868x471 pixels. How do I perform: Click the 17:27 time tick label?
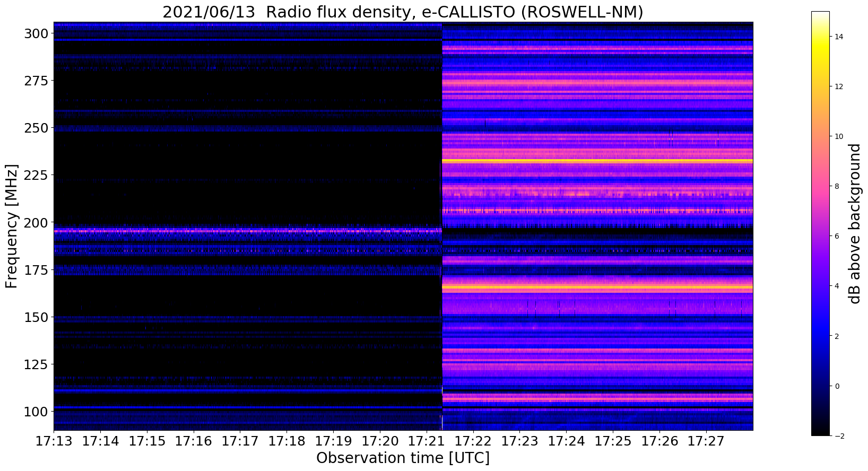[706, 441]
